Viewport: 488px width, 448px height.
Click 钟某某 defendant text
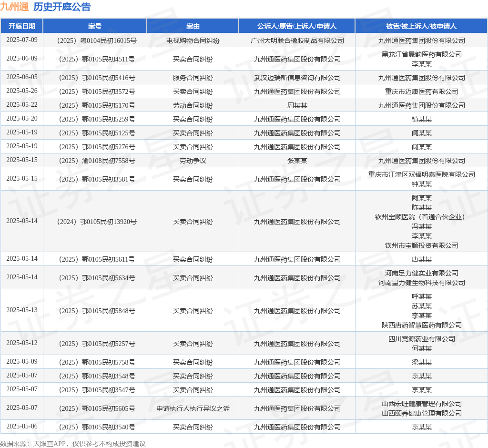coord(421,184)
